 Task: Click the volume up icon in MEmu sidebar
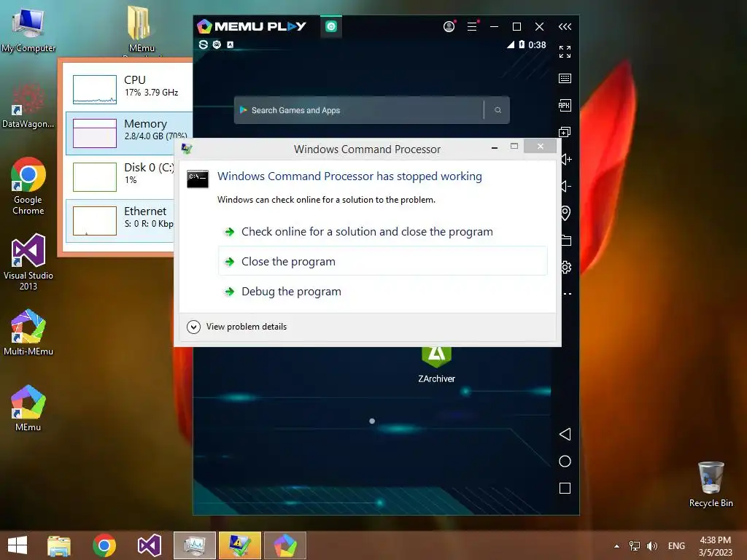click(x=567, y=159)
